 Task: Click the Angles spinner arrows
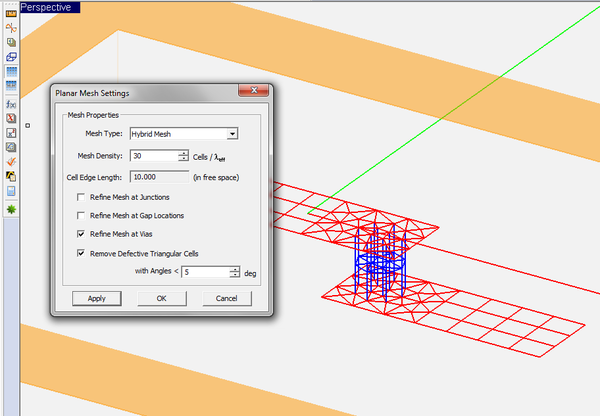click(233, 272)
